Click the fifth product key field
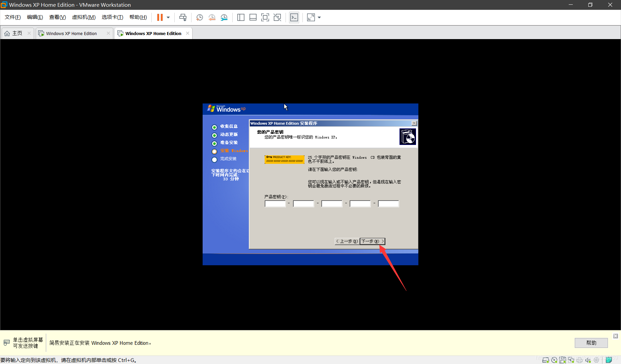 388,204
